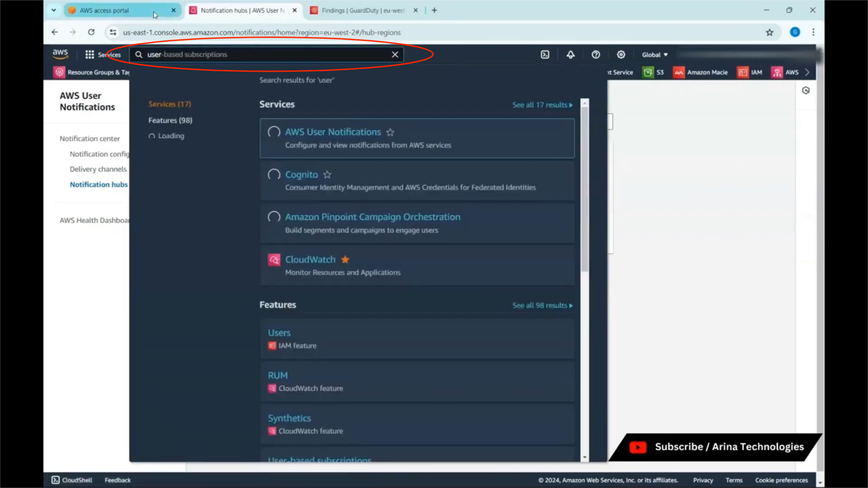The width and height of the screenshot is (868, 488).
Task: Click See all 17 results link
Action: coord(542,105)
